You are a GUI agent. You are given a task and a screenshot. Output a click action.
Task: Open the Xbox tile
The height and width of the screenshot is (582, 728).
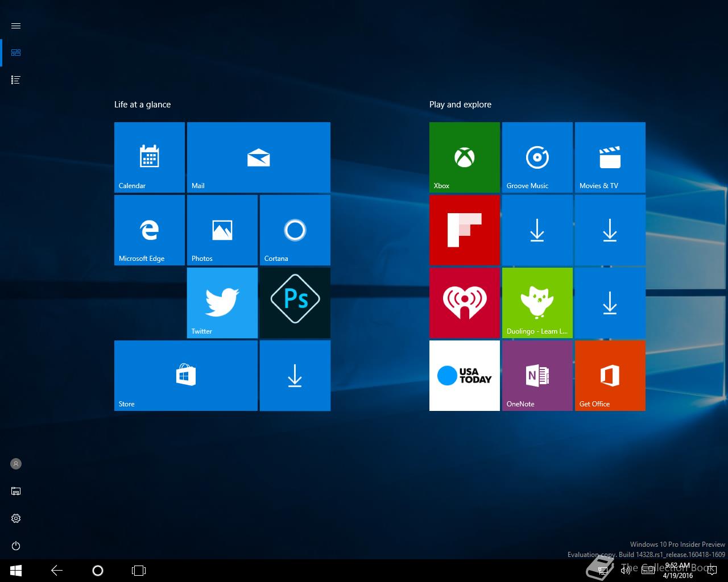465,157
